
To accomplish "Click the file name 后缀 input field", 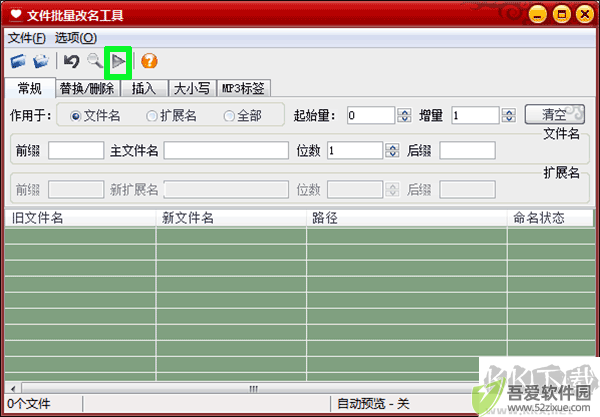I will click(x=467, y=150).
